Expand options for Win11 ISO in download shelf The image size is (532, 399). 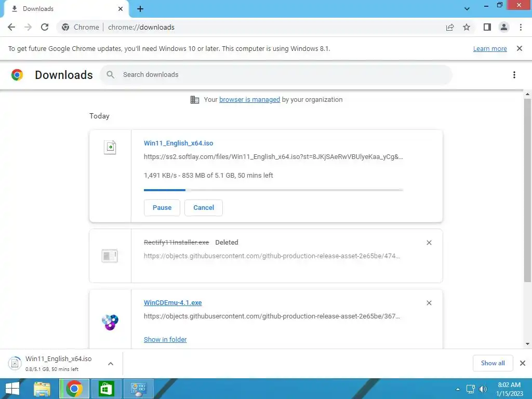(111, 363)
